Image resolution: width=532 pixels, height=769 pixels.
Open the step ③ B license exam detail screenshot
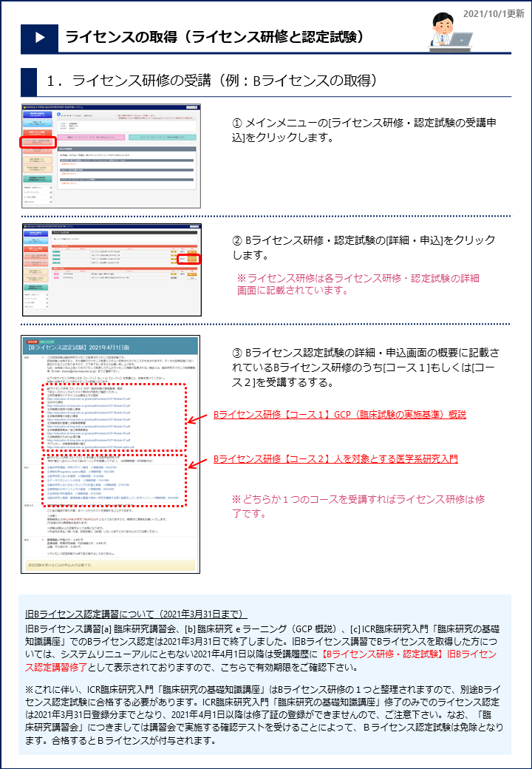pyautogui.click(x=111, y=454)
